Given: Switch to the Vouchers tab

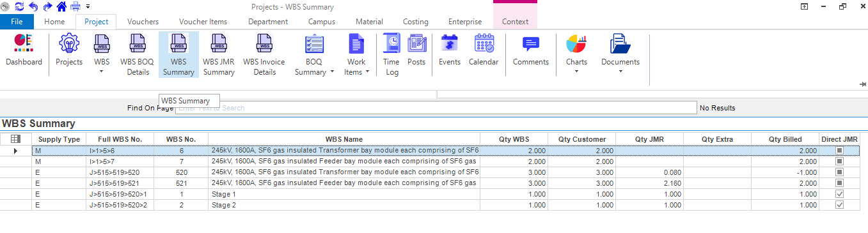Looking at the screenshot, I should pyautogui.click(x=143, y=21).
